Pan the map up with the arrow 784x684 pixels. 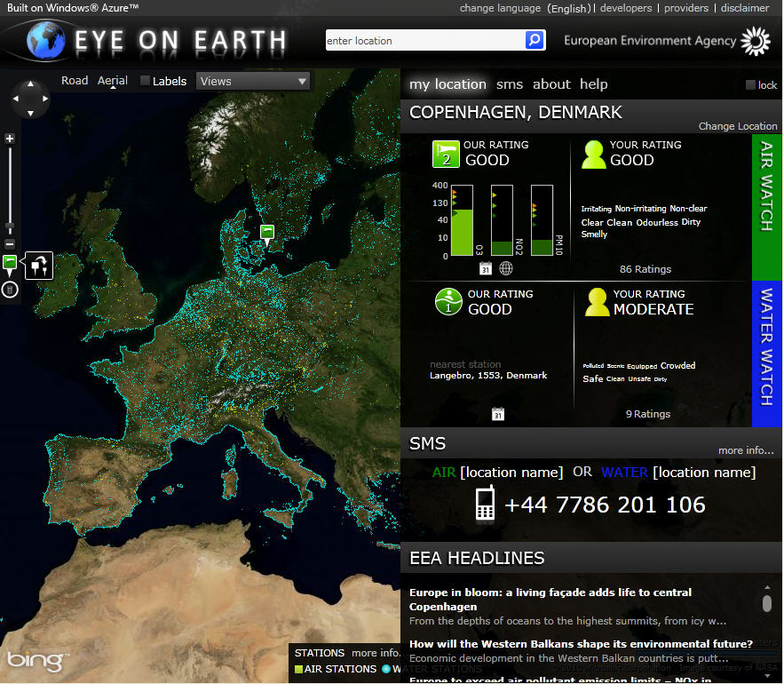30,84
